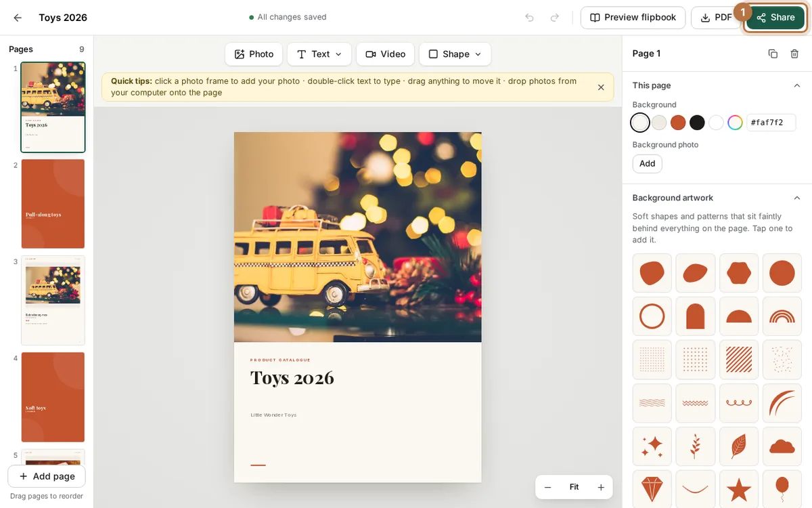
Task: Add the wavy lines background artwork
Action: pos(652,403)
